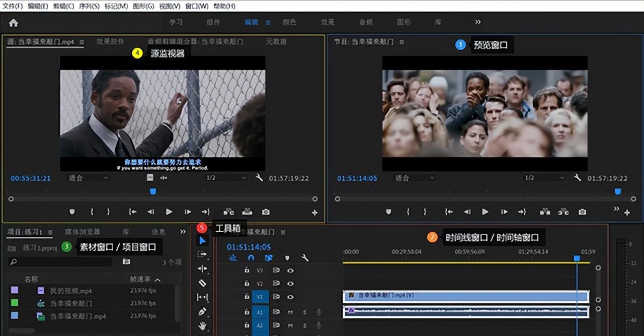Toggle V2 track output eye
The height and width of the screenshot is (336, 644).
click(x=290, y=284)
